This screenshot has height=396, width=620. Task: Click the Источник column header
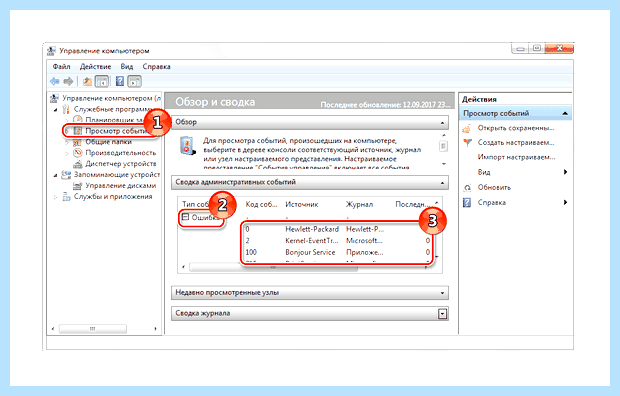[x=301, y=205]
